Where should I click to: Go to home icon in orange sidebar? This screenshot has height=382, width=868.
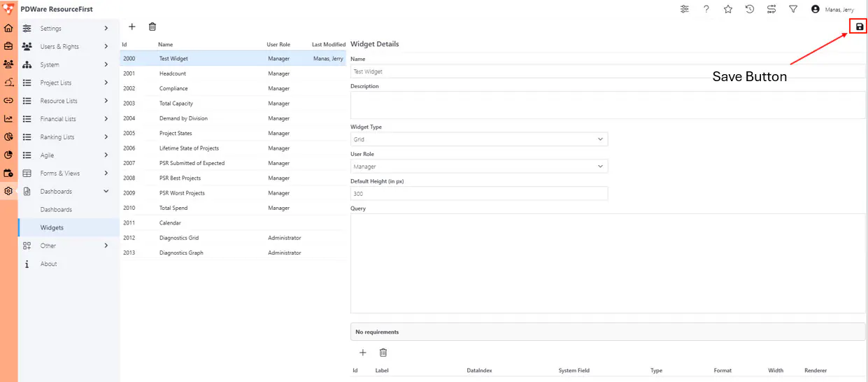(8, 29)
